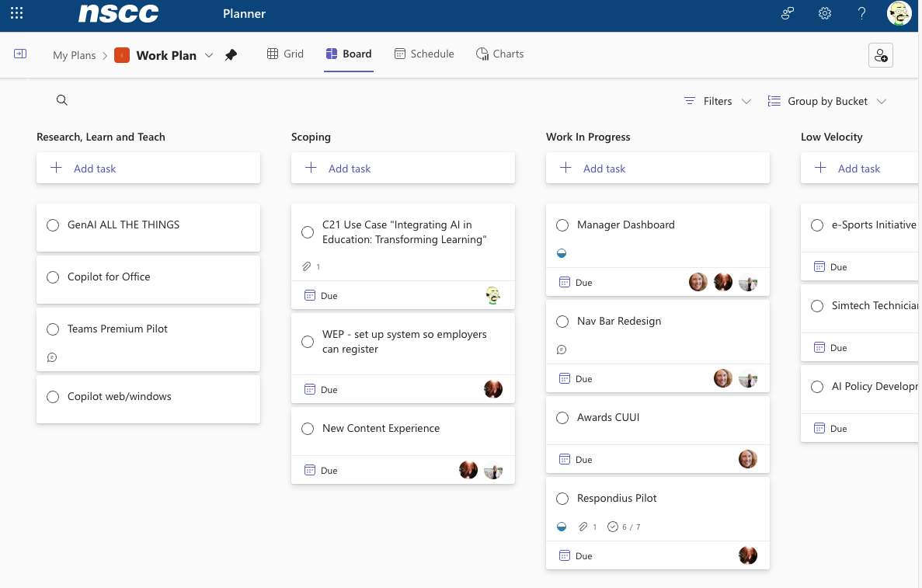Click the pin icon beside Work Plan

click(x=231, y=55)
